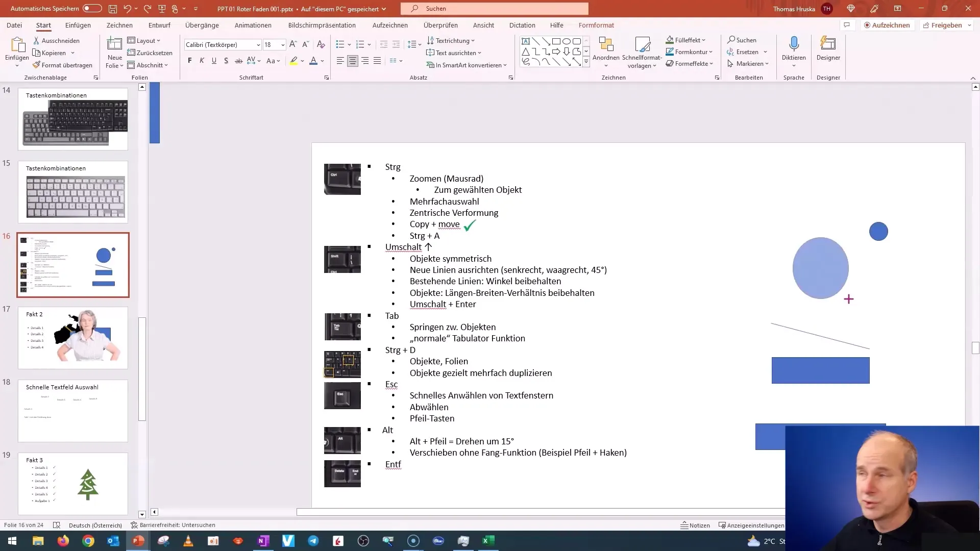Open the Formformat tab

coord(596,25)
